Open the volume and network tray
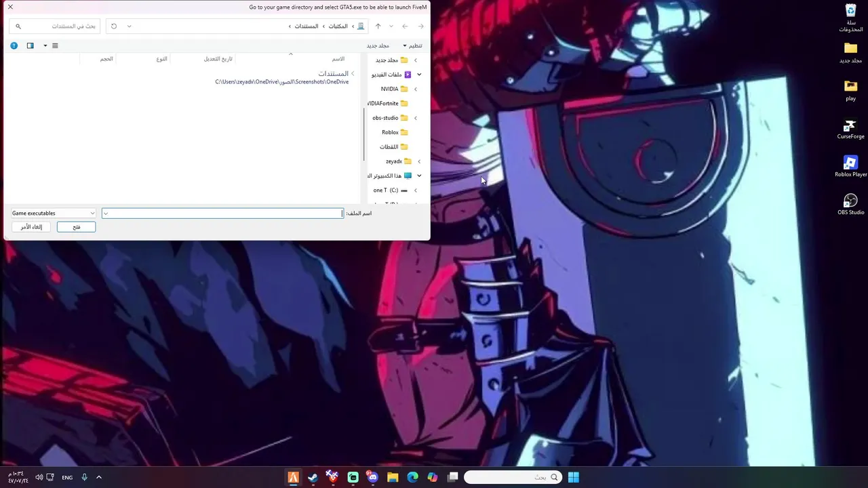 coord(45,477)
